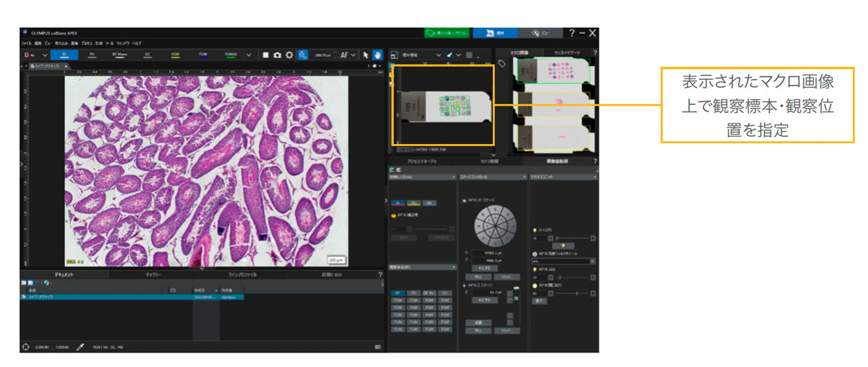Select the BF observation method button
The width and height of the screenshot is (868, 367).
click(x=65, y=54)
